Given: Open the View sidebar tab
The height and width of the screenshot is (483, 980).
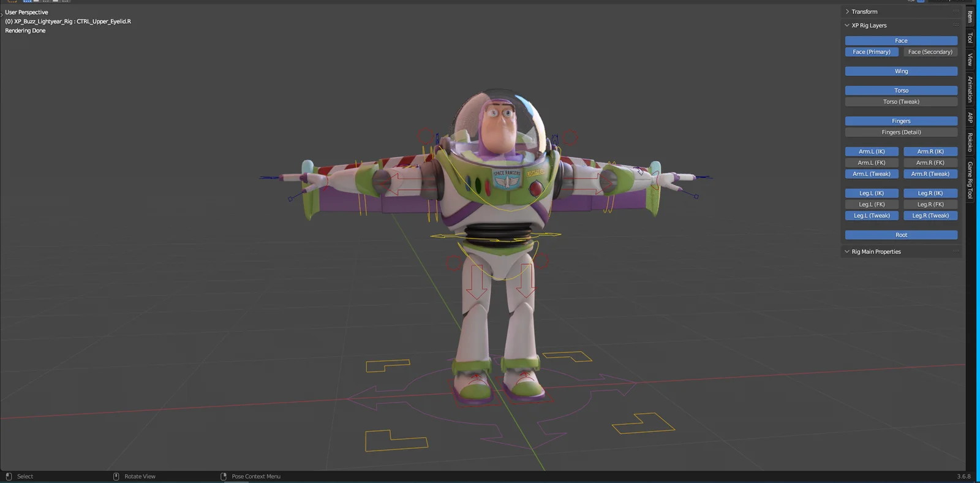Looking at the screenshot, I should [970, 59].
